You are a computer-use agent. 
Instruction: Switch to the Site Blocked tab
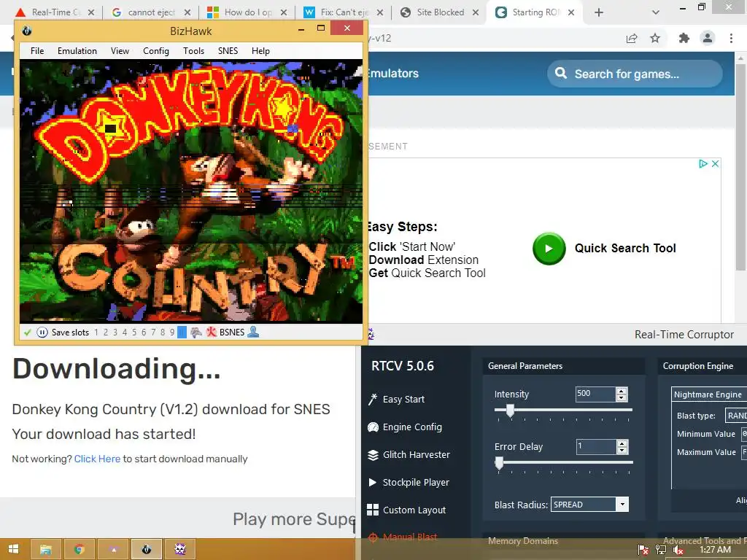coord(439,12)
